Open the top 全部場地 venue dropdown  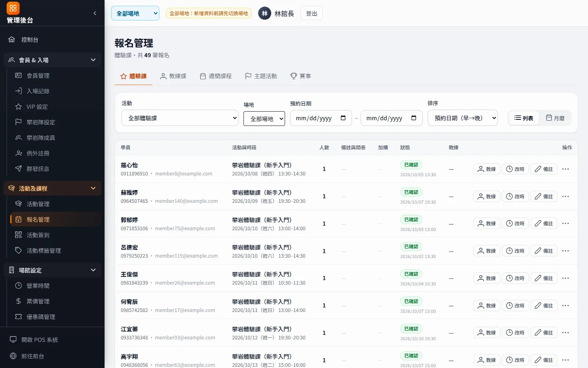click(x=135, y=13)
